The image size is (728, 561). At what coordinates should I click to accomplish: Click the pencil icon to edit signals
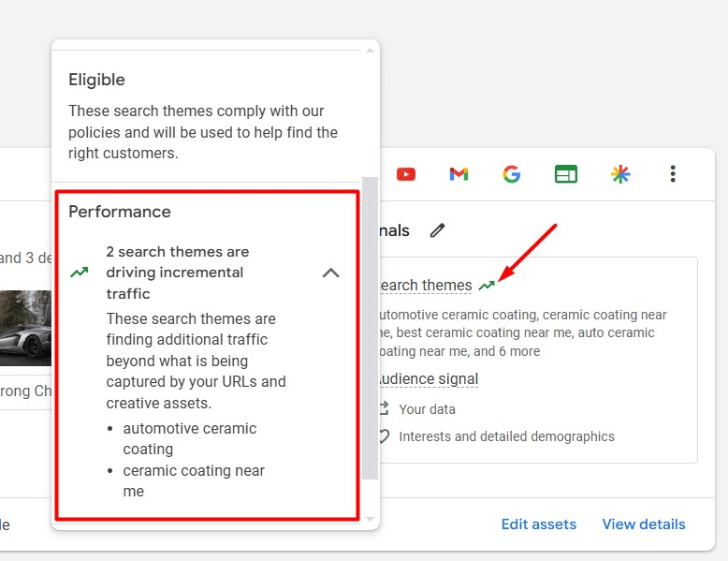437,230
